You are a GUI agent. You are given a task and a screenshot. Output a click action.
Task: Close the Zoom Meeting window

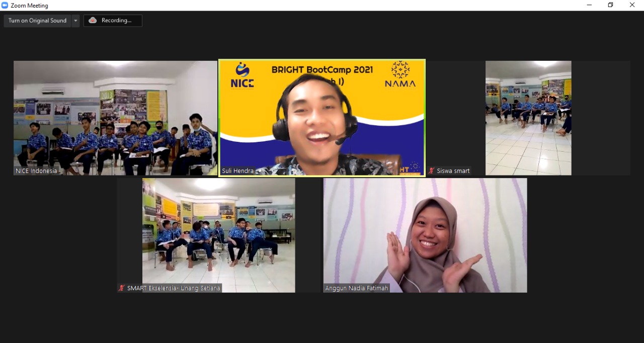(632, 5)
